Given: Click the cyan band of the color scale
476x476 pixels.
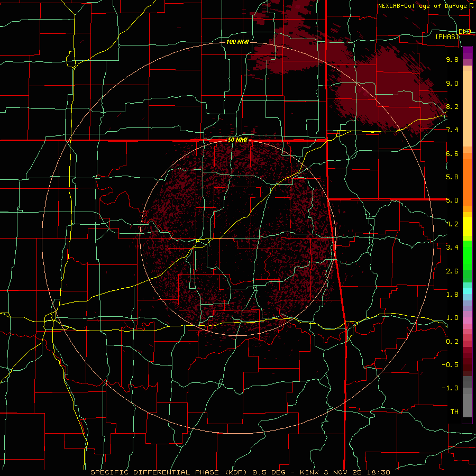Looking at the screenshot, I should click(467, 291).
